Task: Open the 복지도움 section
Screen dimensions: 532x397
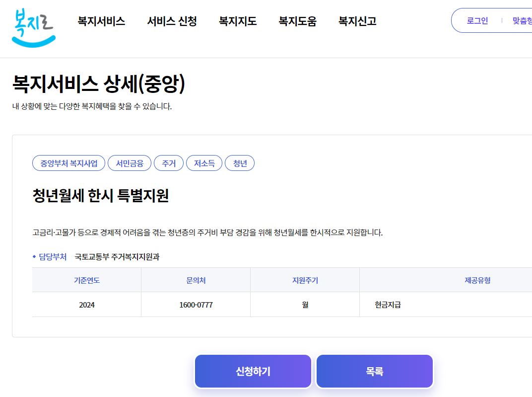Action: (297, 21)
